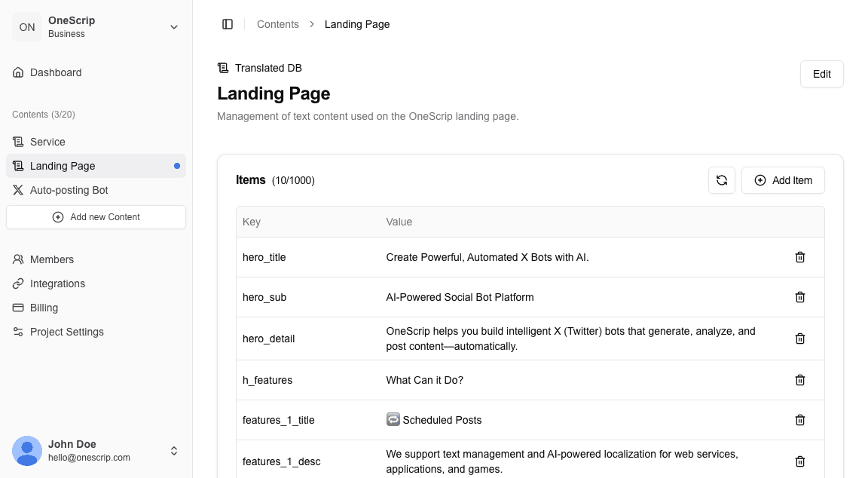Image resolution: width=868 pixels, height=478 pixels.
Task: Delete the hero_title row
Action: 800,257
